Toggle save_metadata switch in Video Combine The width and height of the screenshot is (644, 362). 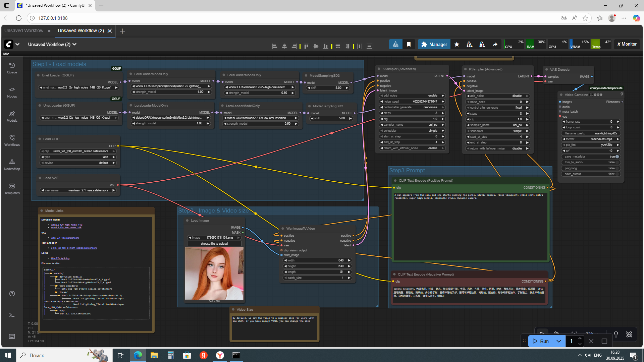click(617, 157)
